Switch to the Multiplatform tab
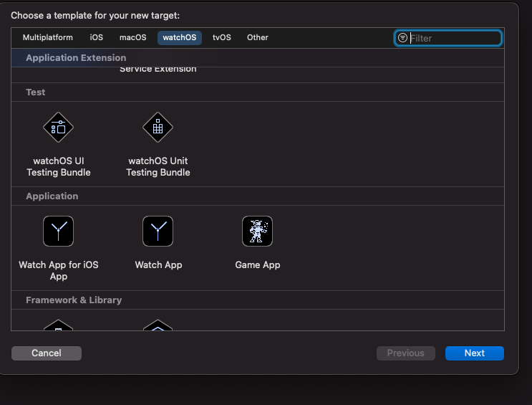Image resolution: width=532 pixels, height=405 pixels. tap(48, 37)
